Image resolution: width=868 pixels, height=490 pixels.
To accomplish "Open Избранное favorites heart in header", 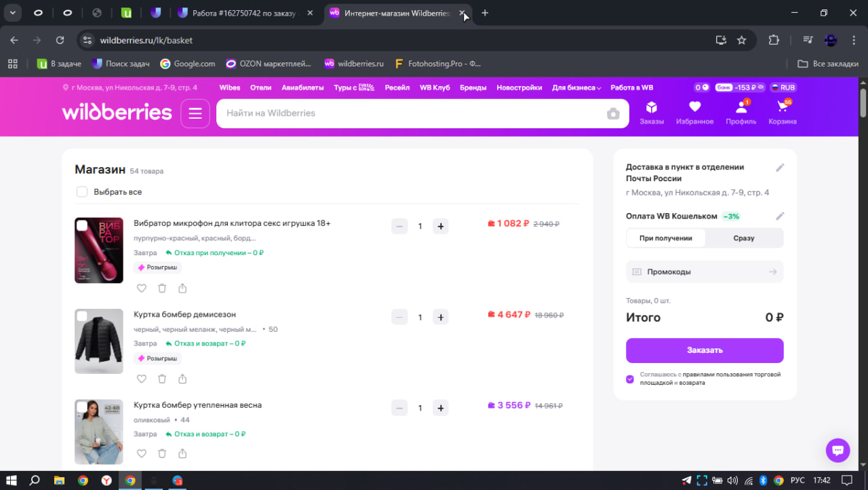I will click(694, 113).
